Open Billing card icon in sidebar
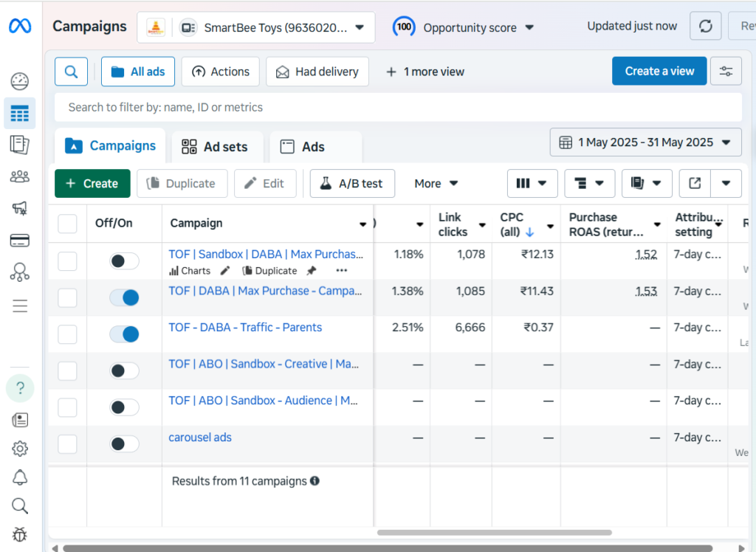The height and width of the screenshot is (552, 756). (x=20, y=240)
